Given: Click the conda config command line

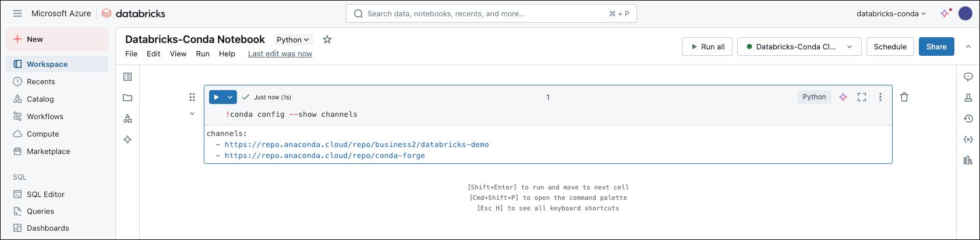Looking at the screenshot, I should (x=292, y=114).
